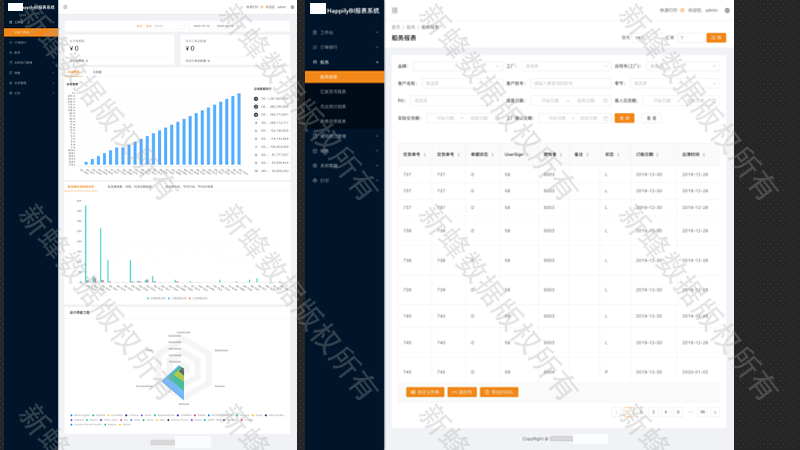Open the 季节 season dropdown
The width and height of the screenshot is (800, 450).
677,84
